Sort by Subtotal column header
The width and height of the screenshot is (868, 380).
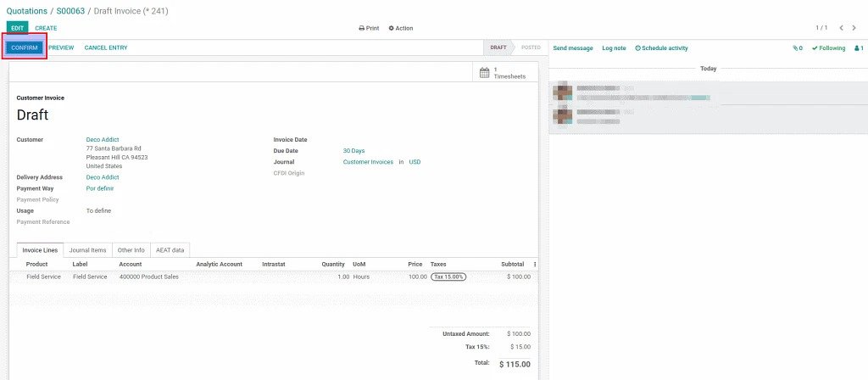pyautogui.click(x=512, y=265)
